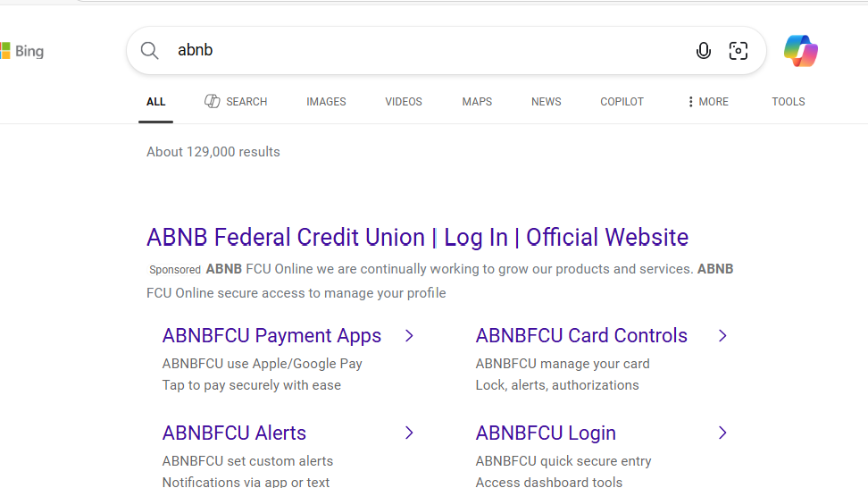This screenshot has width=868, height=488.
Task: Click the Sponsored label
Action: [175, 270]
